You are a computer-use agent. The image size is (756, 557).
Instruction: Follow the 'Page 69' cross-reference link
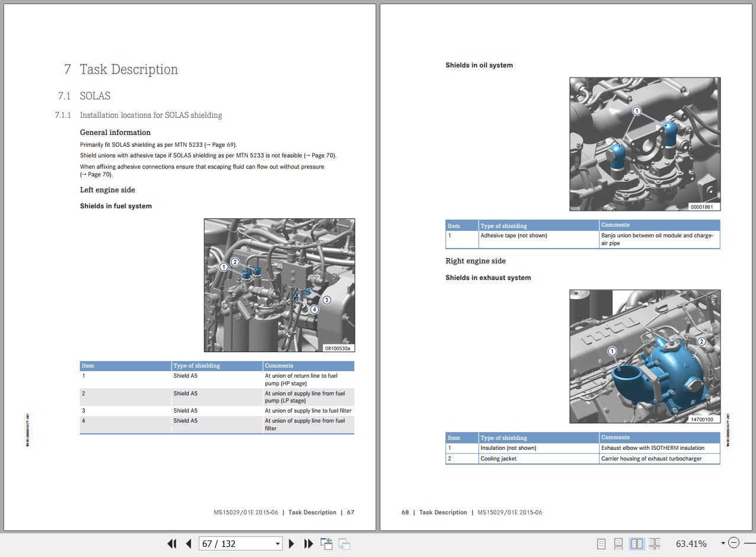click(x=222, y=144)
